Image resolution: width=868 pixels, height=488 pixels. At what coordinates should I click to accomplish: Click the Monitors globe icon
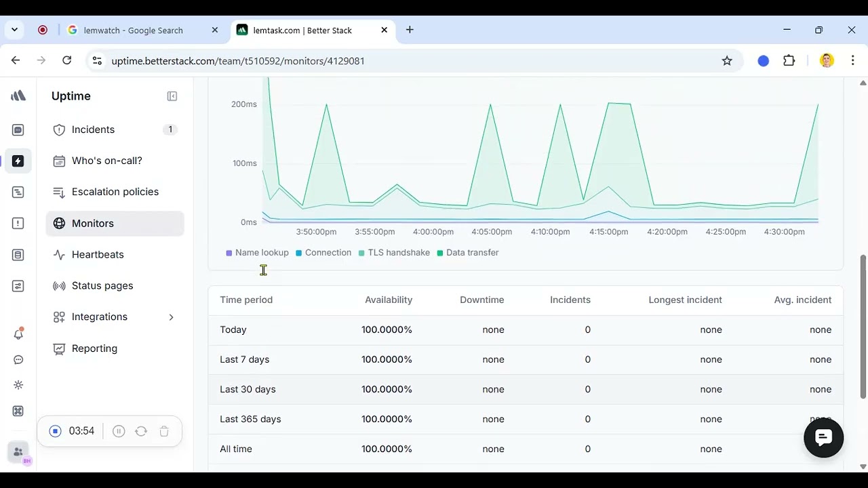point(59,224)
